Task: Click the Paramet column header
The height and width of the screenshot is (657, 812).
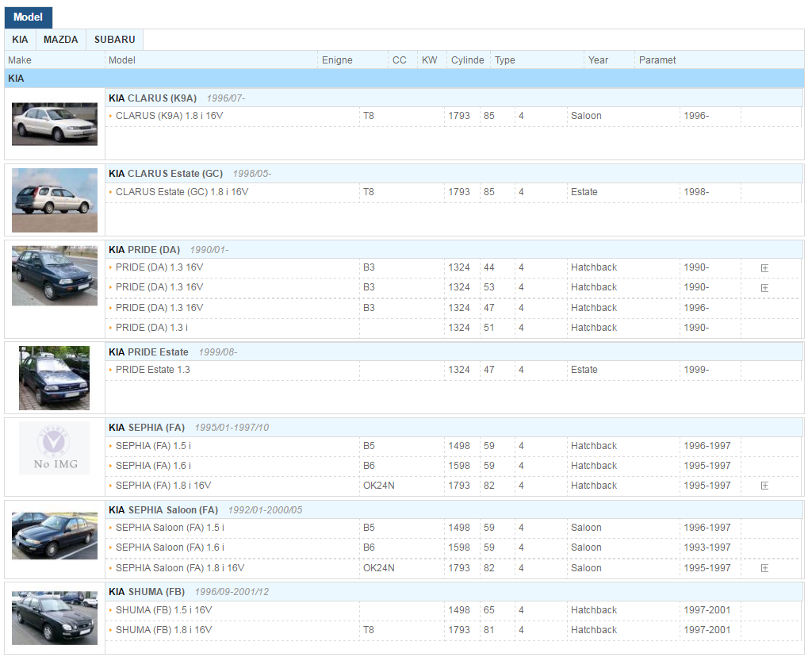Action: (657, 60)
